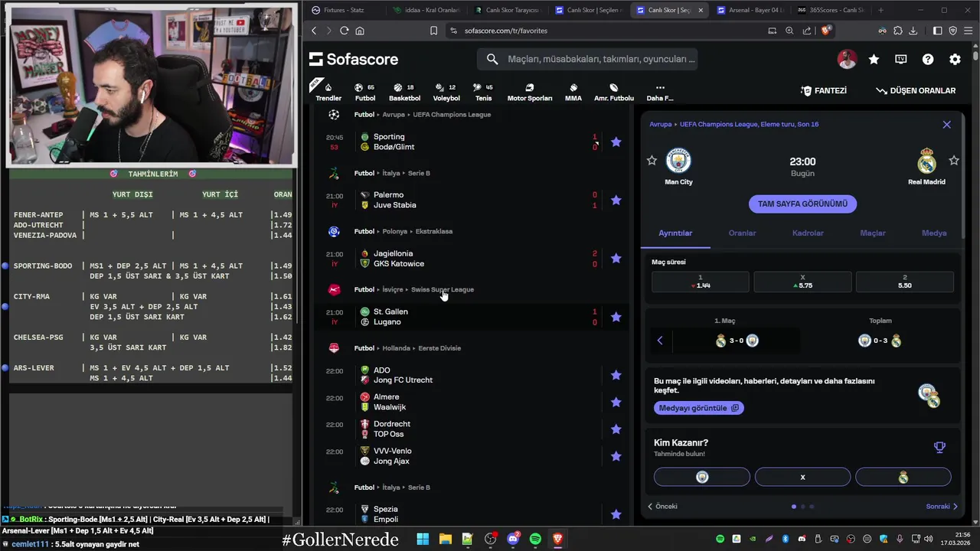Switch to the Oranlar tab
This screenshot has width=980, height=551.
point(742,233)
